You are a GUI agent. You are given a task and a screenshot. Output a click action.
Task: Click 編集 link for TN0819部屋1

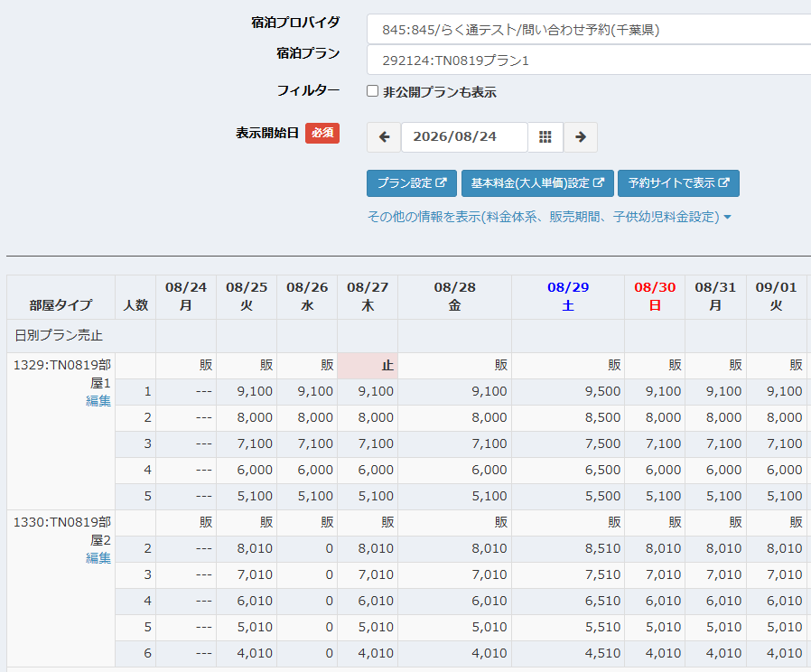point(98,401)
